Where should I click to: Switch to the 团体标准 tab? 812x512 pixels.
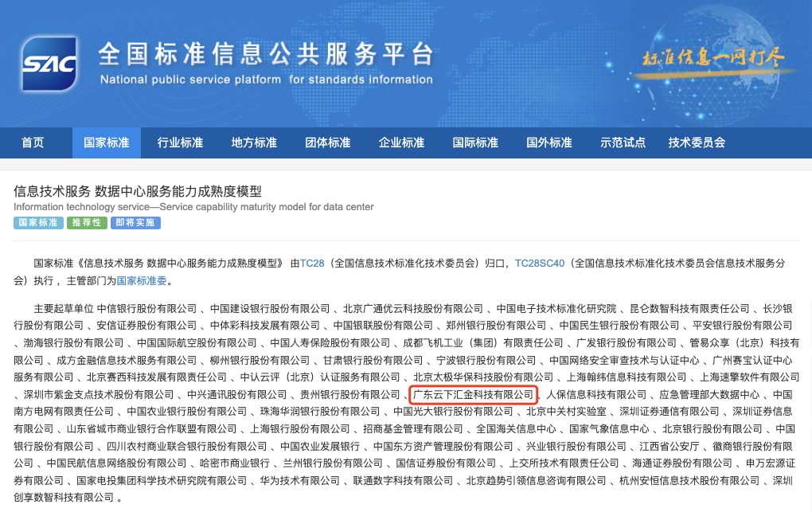pos(328,143)
